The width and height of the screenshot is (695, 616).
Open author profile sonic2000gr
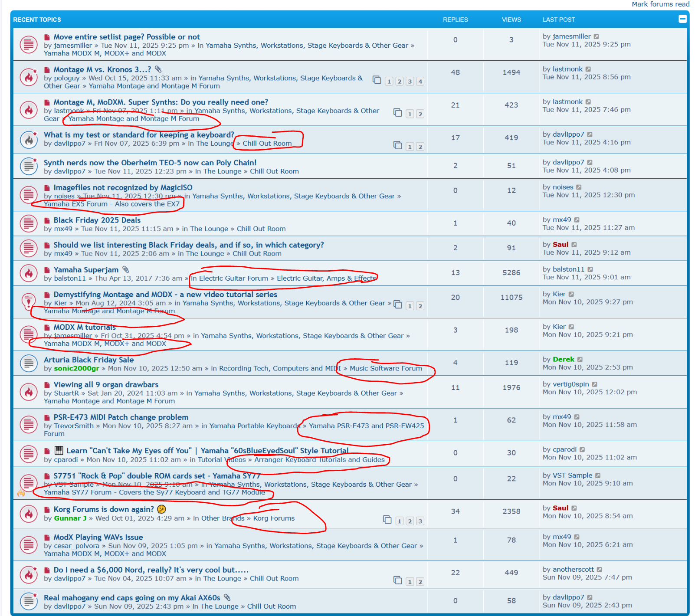[76, 368]
